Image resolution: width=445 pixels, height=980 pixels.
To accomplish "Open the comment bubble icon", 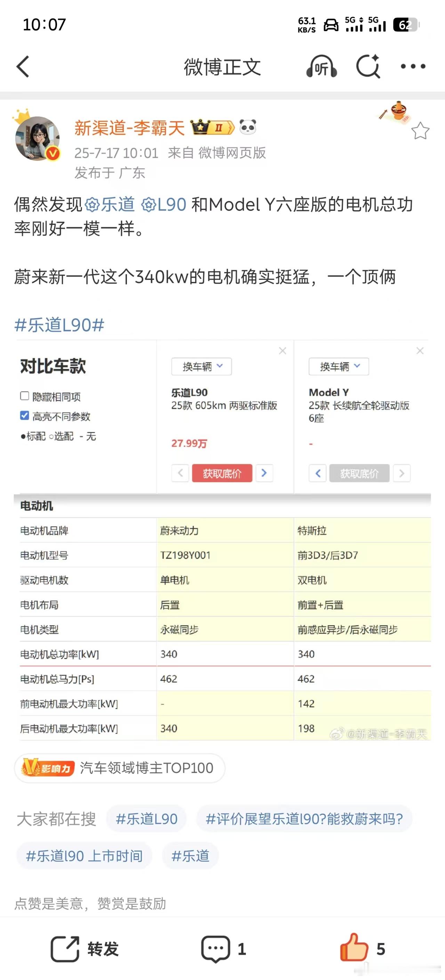I will [x=216, y=949].
